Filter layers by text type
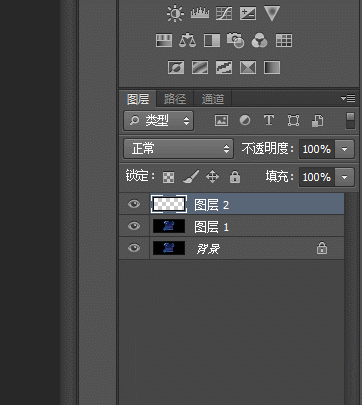Image resolution: width=362 pixels, height=405 pixels. (269, 120)
